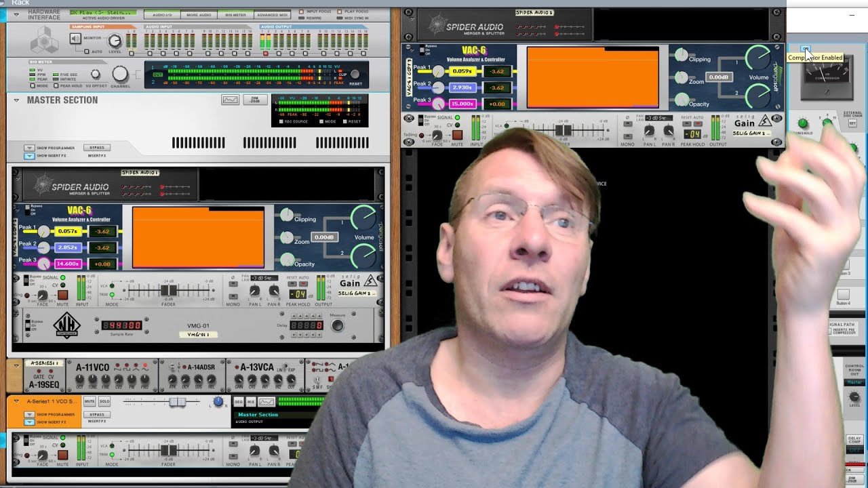868x488 pixels.
Task: Click right rack VAC-6 Zoom knob
Action: pyautogui.click(x=681, y=77)
